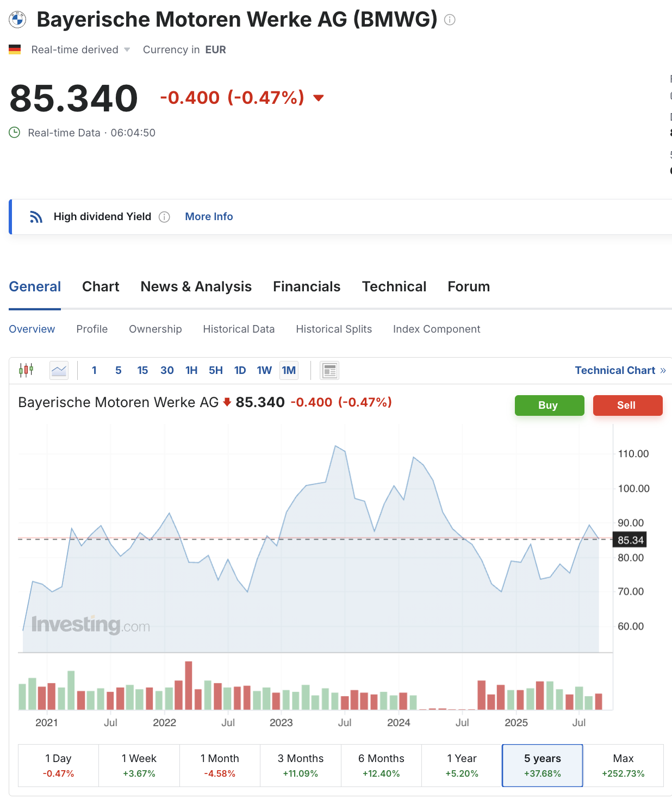Open the More Info link
This screenshot has height=799, width=672.
209,216
